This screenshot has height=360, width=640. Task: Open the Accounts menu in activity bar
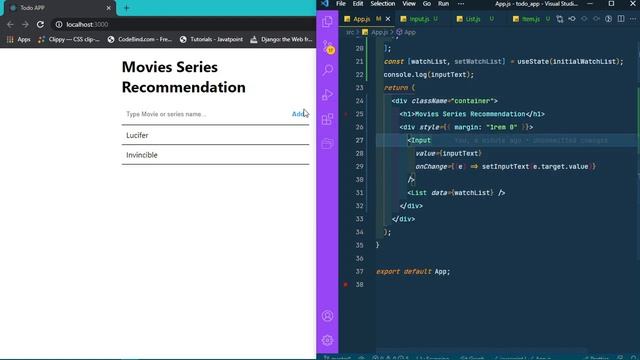coord(327,316)
